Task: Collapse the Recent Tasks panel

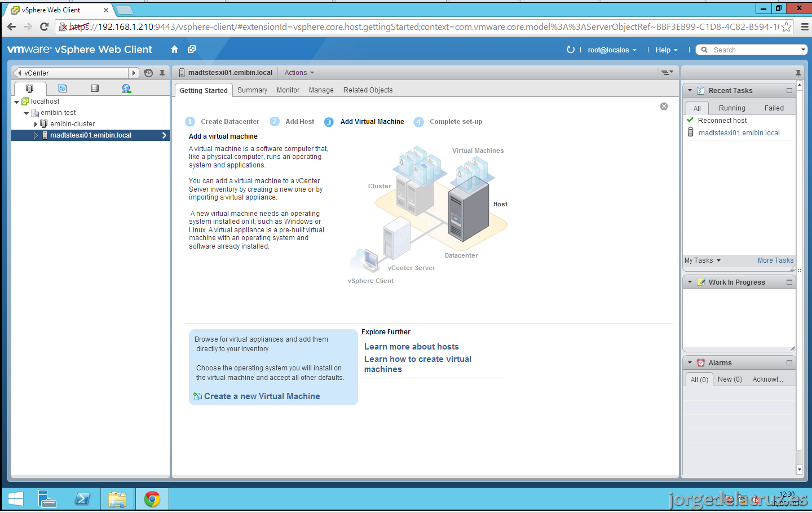Action: pyautogui.click(x=690, y=90)
